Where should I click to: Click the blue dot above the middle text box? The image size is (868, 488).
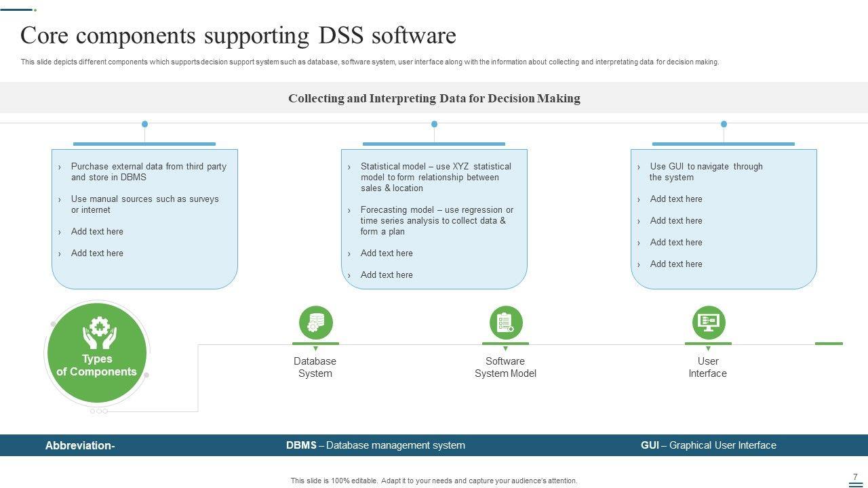(434, 124)
